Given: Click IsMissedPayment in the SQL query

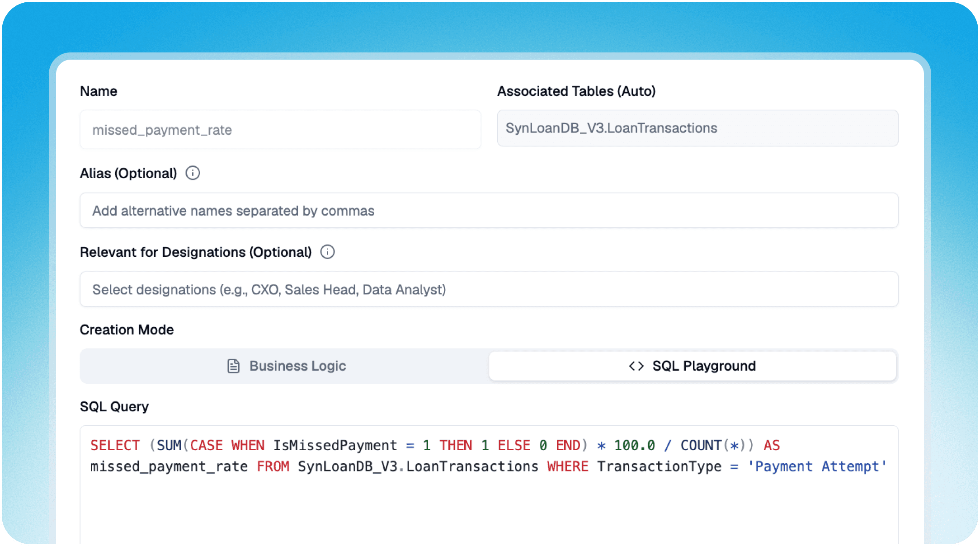Looking at the screenshot, I should point(335,445).
